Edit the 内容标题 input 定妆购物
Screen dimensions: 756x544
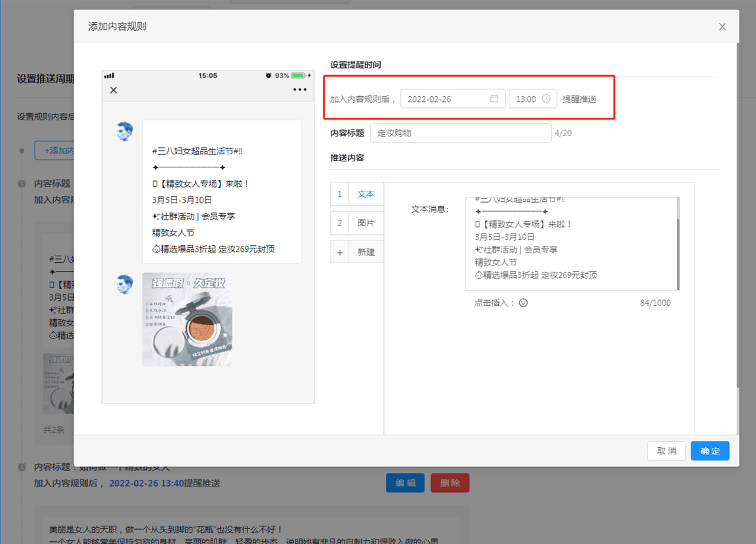tap(460, 133)
